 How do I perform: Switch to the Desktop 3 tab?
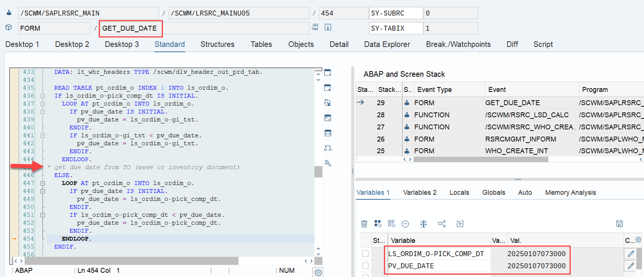[x=122, y=44]
